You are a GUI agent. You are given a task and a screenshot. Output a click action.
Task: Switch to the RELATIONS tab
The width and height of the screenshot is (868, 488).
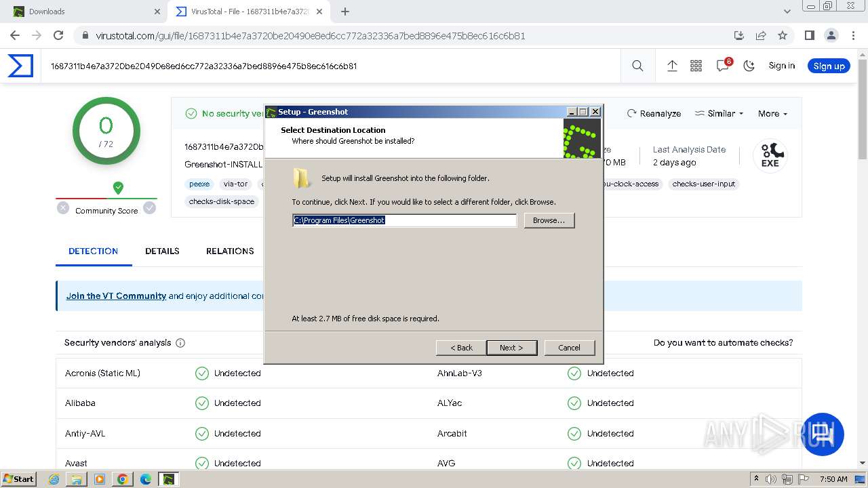pos(230,251)
